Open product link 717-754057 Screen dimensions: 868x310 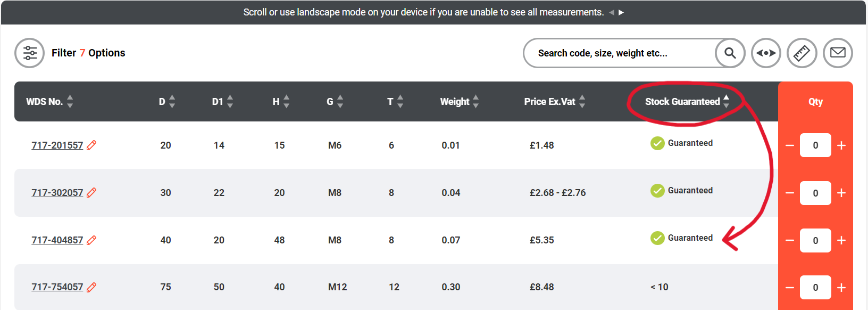pyautogui.click(x=57, y=287)
